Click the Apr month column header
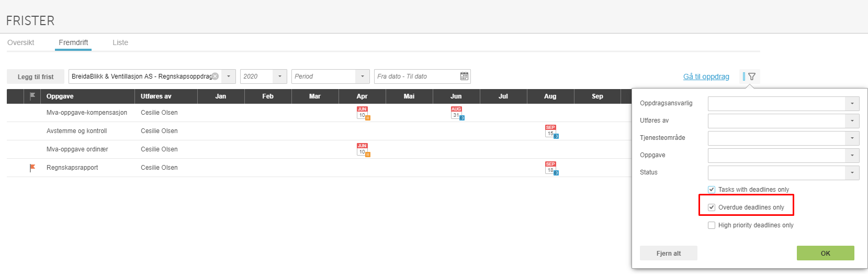Image resolution: width=868 pixels, height=274 pixels. (x=362, y=96)
